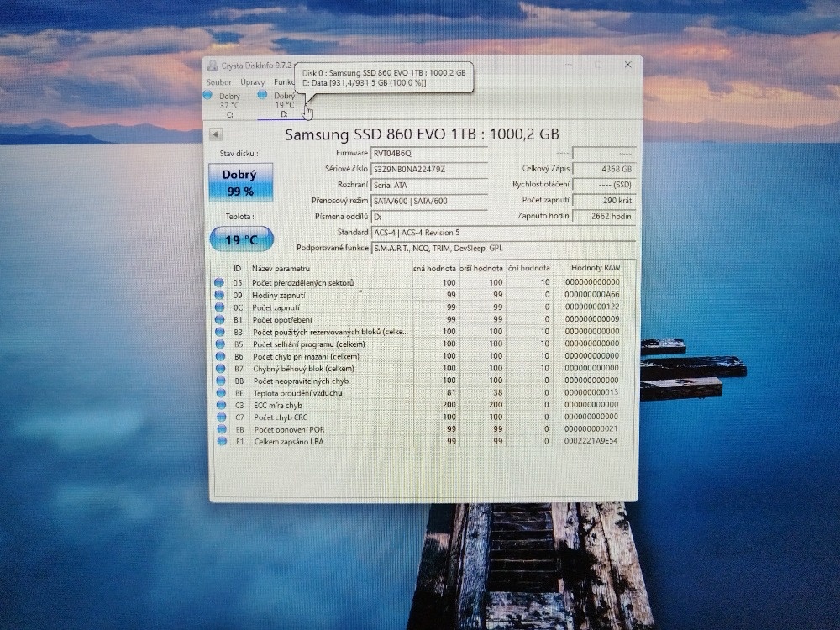Click the previous disk arrow button
The width and height of the screenshot is (840, 630).
(216, 134)
